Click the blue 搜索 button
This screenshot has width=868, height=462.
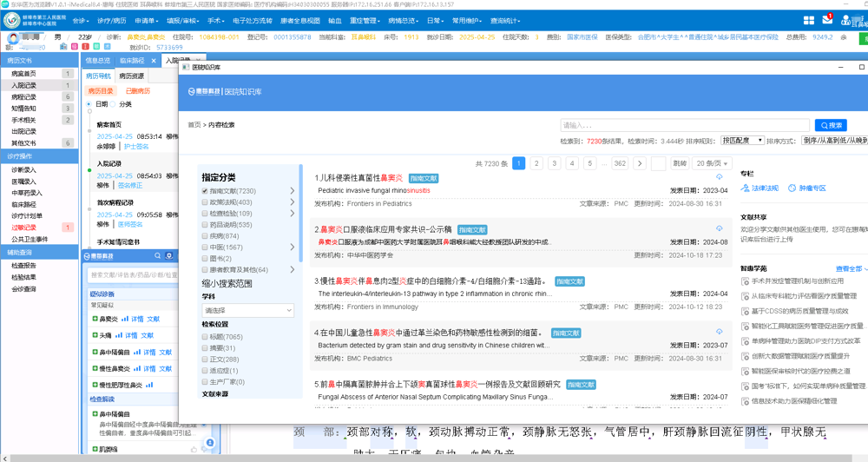[x=831, y=125]
